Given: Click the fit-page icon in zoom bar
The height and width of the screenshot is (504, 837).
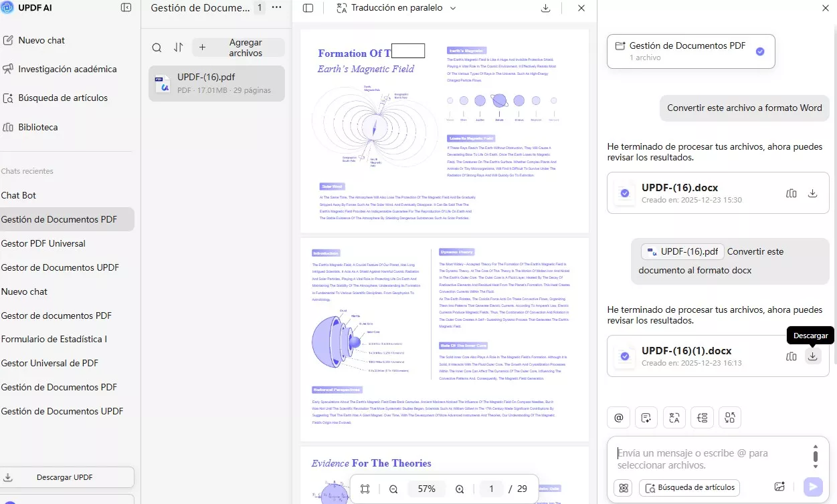Looking at the screenshot, I should 365,489.
